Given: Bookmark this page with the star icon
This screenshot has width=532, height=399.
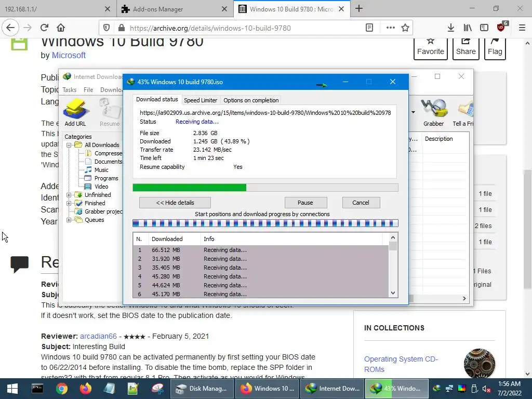Looking at the screenshot, I should click(x=405, y=28).
